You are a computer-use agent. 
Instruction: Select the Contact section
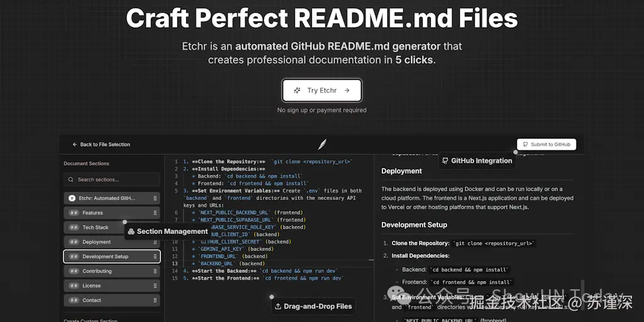[x=112, y=300]
